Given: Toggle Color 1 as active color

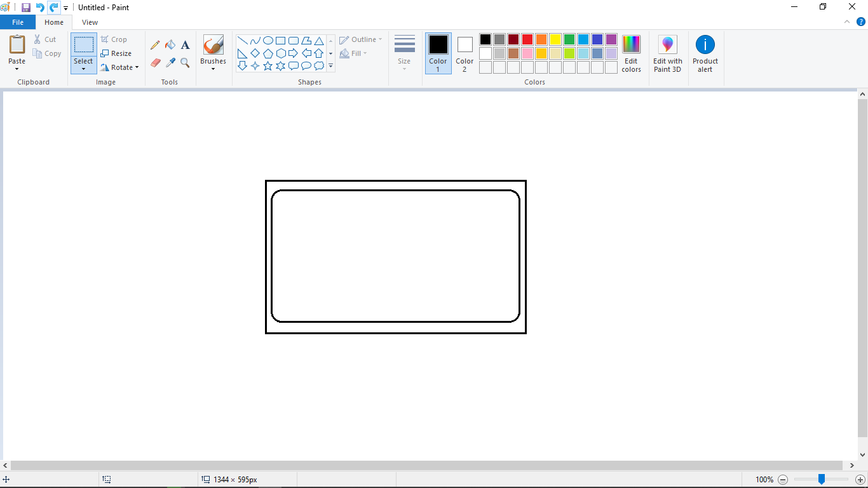Looking at the screenshot, I should (438, 53).
